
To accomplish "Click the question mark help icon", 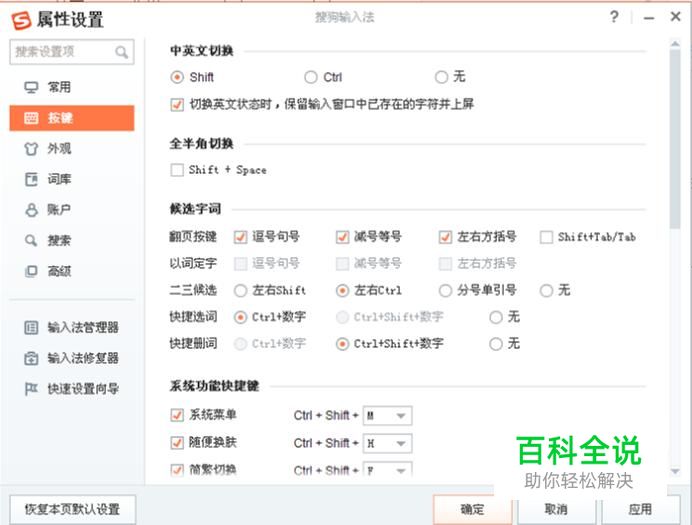I will click(614, 17).
